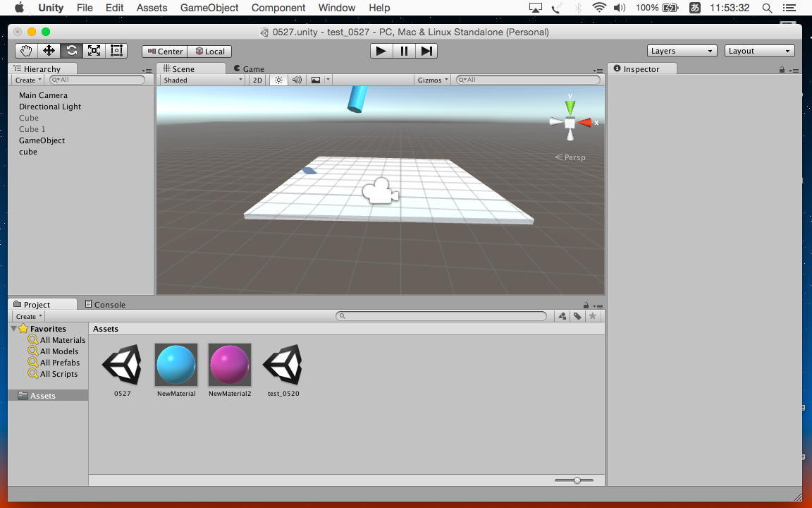The width and height of the screenshot is (812, 508).
Task: Click the red X axis gizmo cone
Action: point(584,123)
